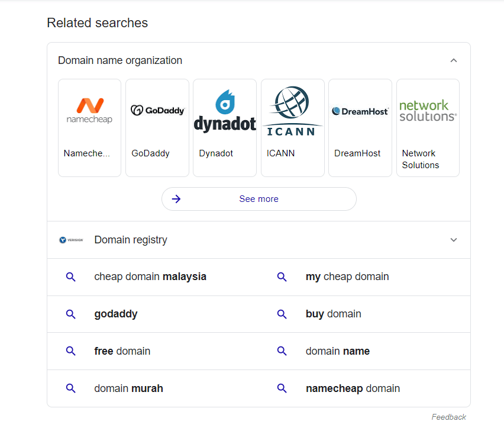This screenshot has width=504, height=421.
Task: Select the 'domain murah' suggestion
Action: coord(129,388)
